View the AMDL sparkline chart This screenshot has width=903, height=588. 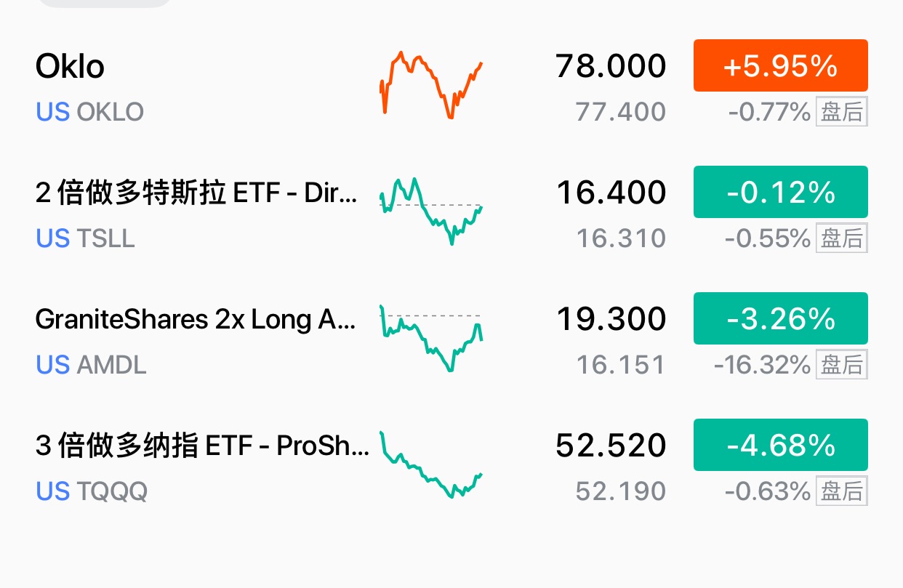point(430,337)
